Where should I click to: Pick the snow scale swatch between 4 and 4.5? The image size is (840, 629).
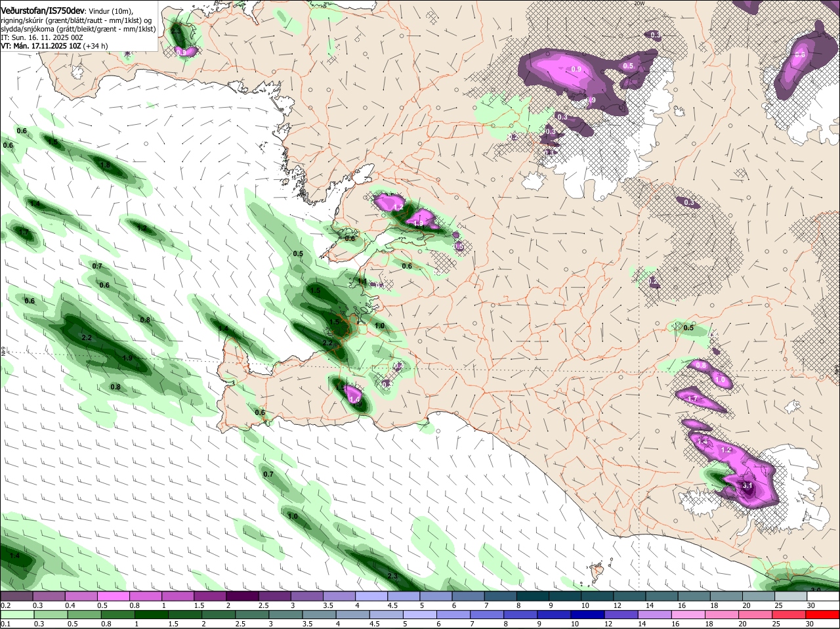(x=372, y=596)
